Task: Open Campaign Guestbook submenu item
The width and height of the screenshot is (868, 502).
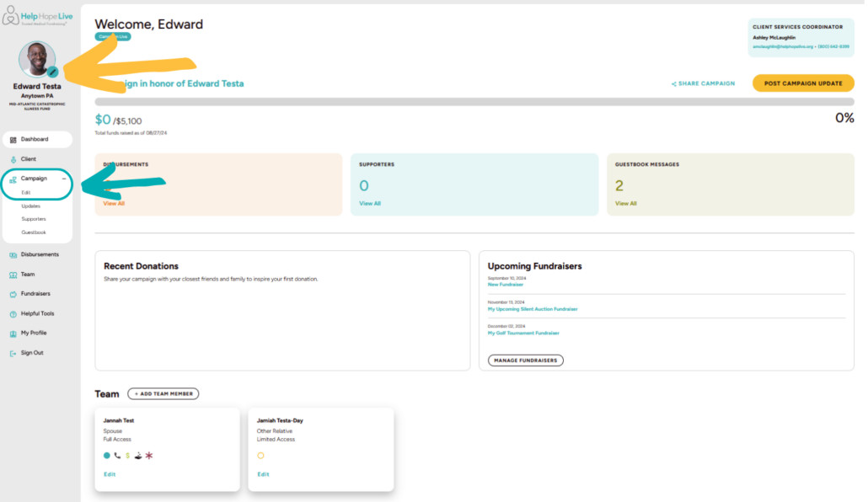Action: 33,232
